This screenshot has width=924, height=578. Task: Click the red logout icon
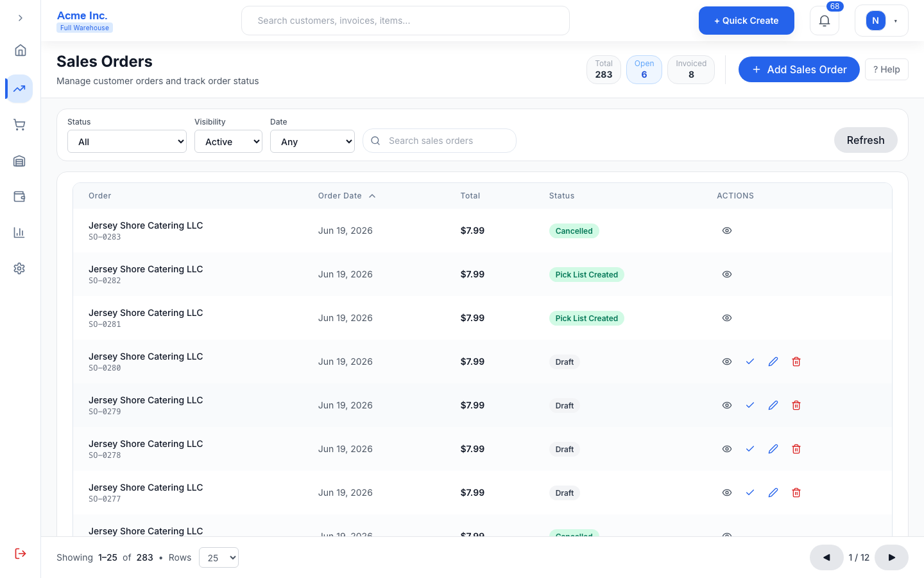(x=21, y=554)
